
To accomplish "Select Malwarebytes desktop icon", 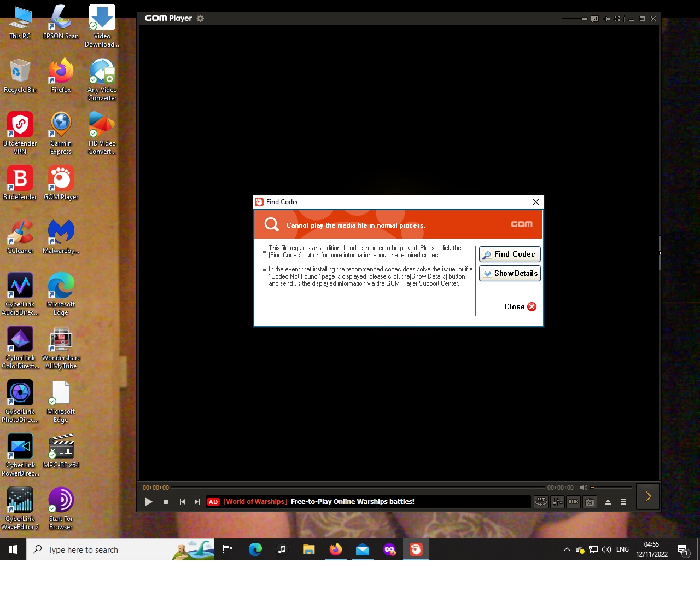I will (x=61, y=237).
